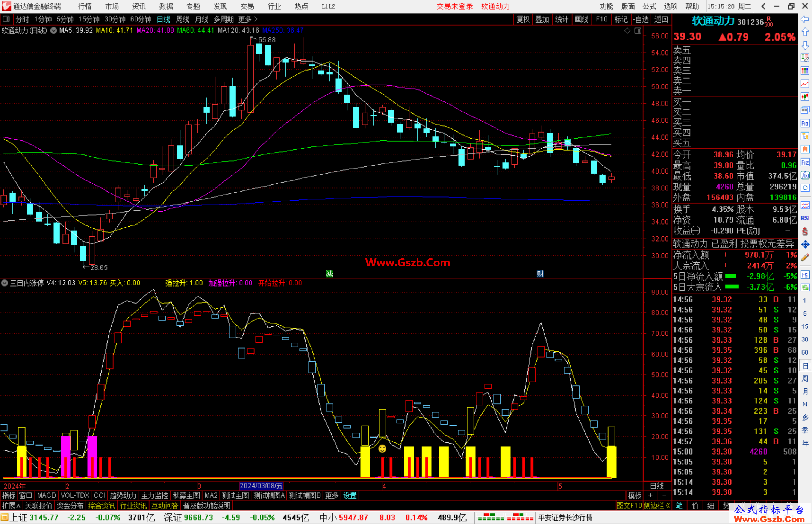Click the sidebar F12 trade icon

(805, 162)
